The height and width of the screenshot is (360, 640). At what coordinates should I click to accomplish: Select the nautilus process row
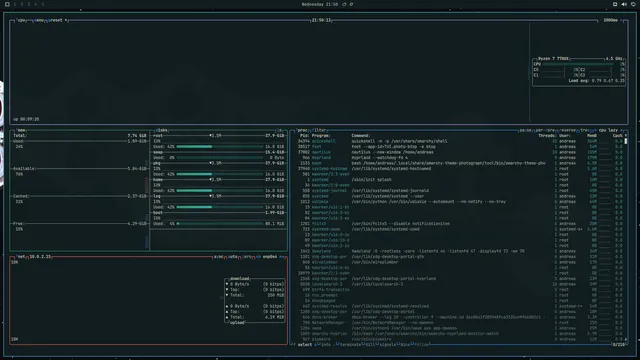[x=460, y=152]
